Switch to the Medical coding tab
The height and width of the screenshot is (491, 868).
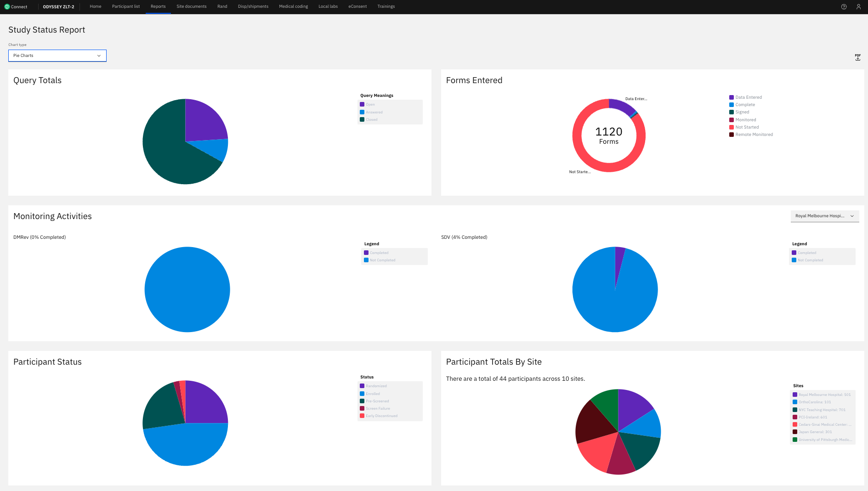click(x=294, y=7)
